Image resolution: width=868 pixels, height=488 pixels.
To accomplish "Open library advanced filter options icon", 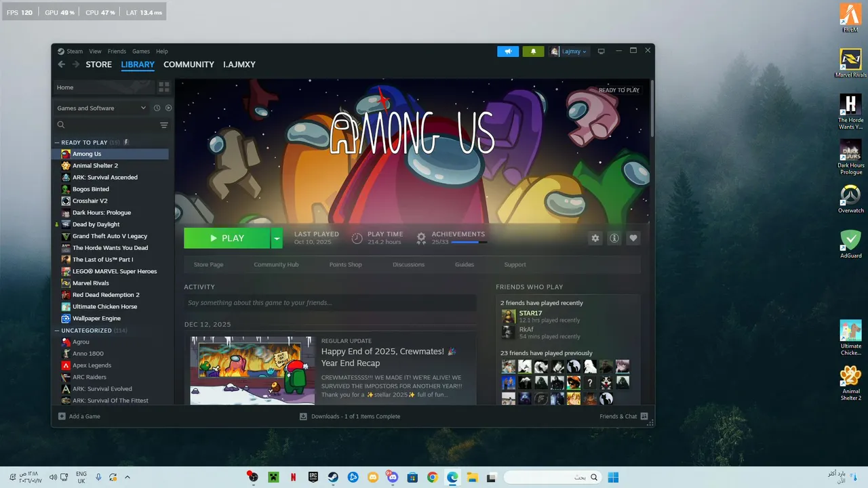I will pyautogui.click(x=163, y=125).
